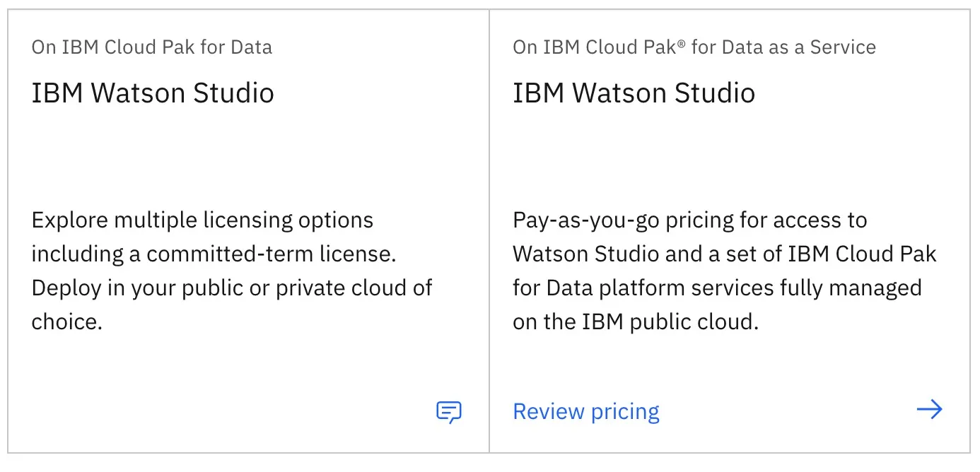
Task: Click the "Explore multiple licensing options" line
Action: click(x=202, y=220)
